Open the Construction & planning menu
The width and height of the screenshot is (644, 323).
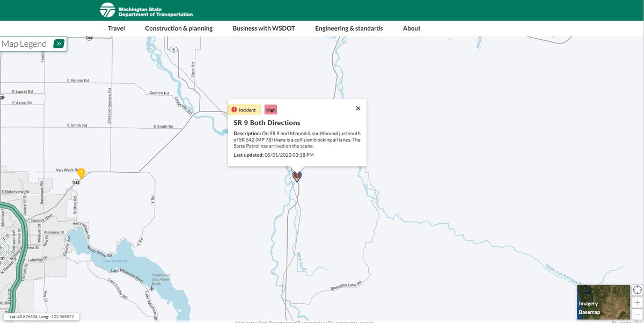(179, 28)
